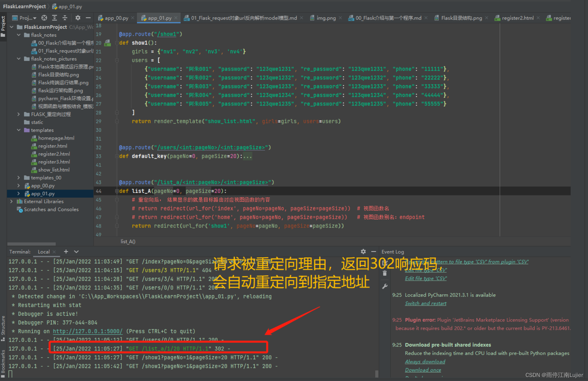The width and height of the screenshot is (588, 381).
Task: Click the Collapse All icon in Project toolbar
Action: coord(65,18)
